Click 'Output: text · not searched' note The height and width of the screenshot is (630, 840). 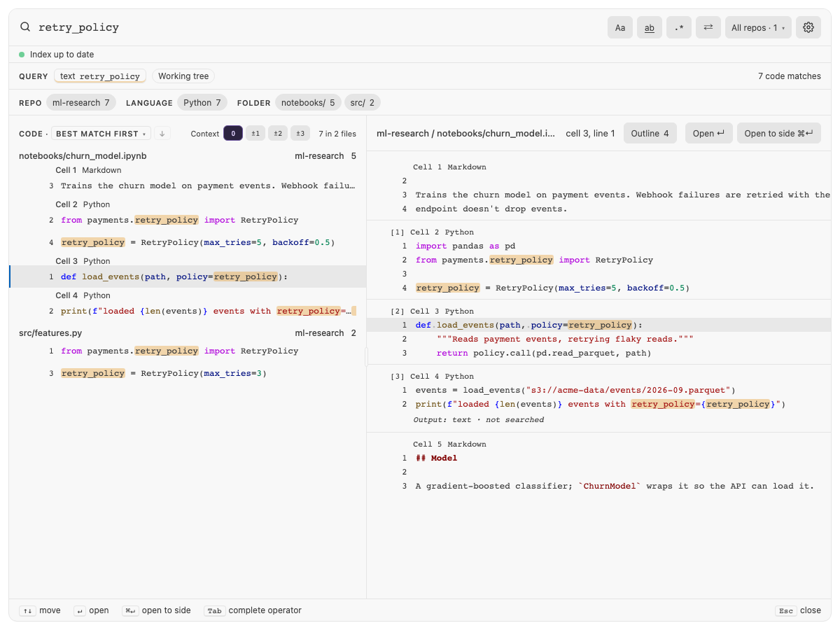coord(479,420)
